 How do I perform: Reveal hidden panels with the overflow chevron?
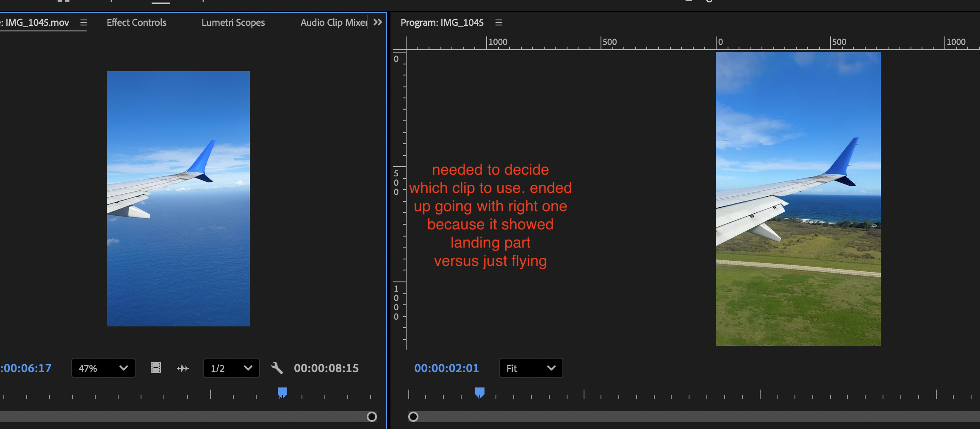(377, 22)
